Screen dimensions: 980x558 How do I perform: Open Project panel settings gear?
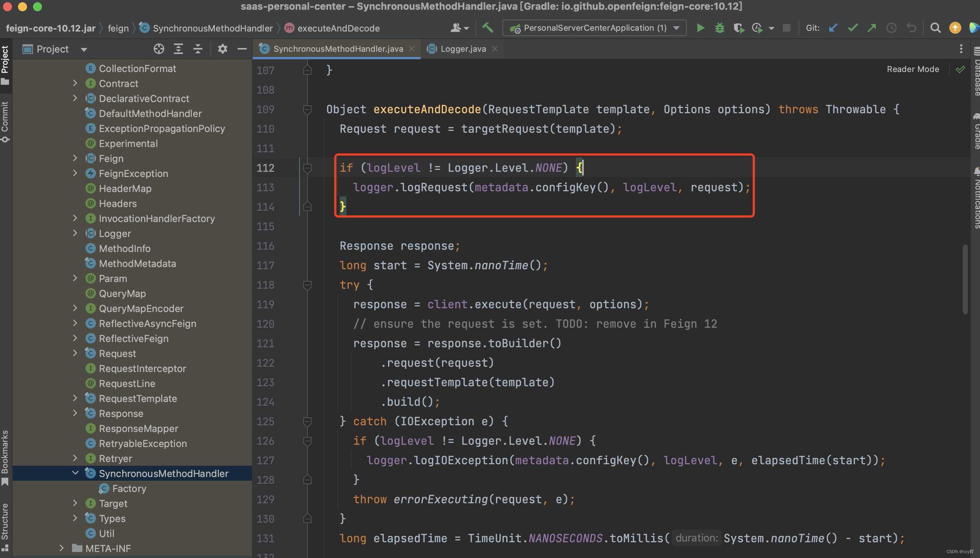click(x=222, y=49)
